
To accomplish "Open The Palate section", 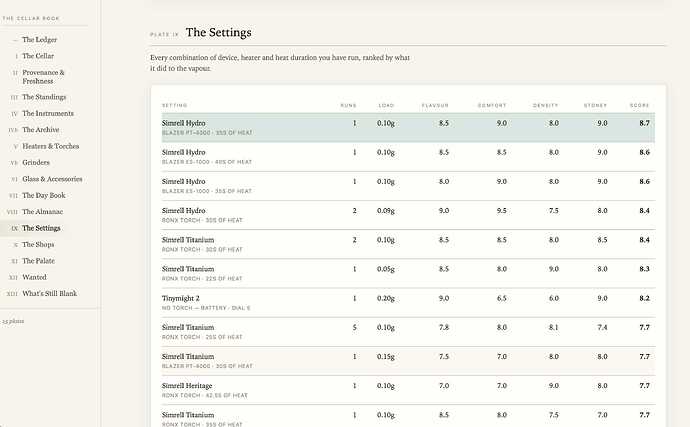I will click(x=38, y=261).
